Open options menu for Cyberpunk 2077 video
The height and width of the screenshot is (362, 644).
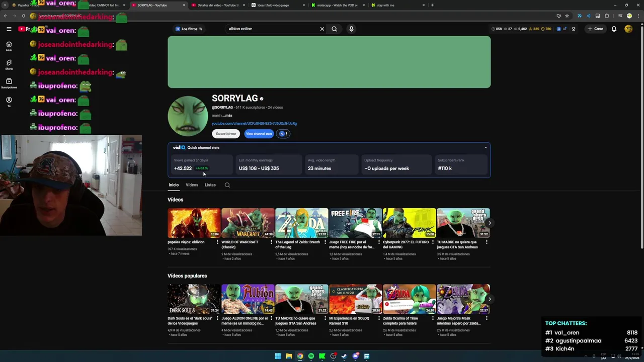click(x=433, y=242)
